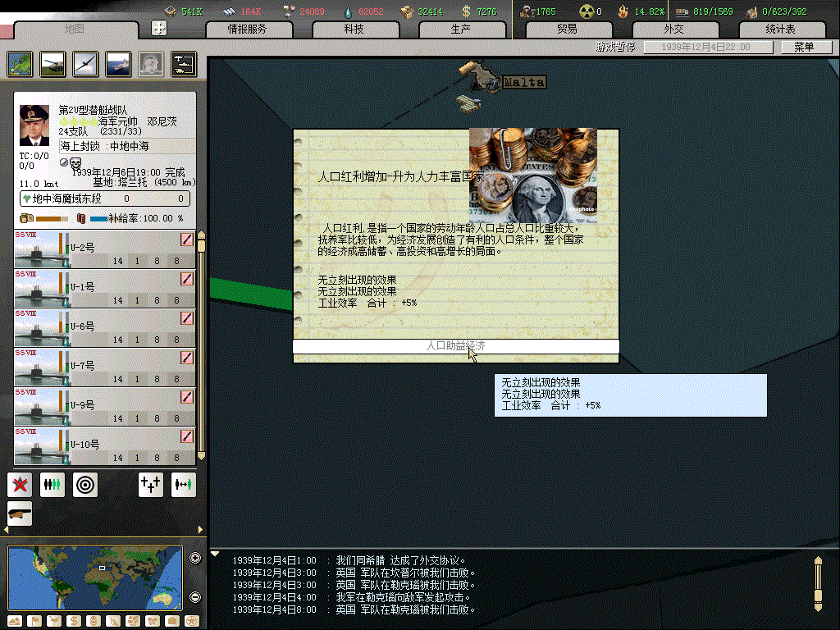Confirm event with 人口助益经济 button
This screenshot has height=630, width=840.
455,346
